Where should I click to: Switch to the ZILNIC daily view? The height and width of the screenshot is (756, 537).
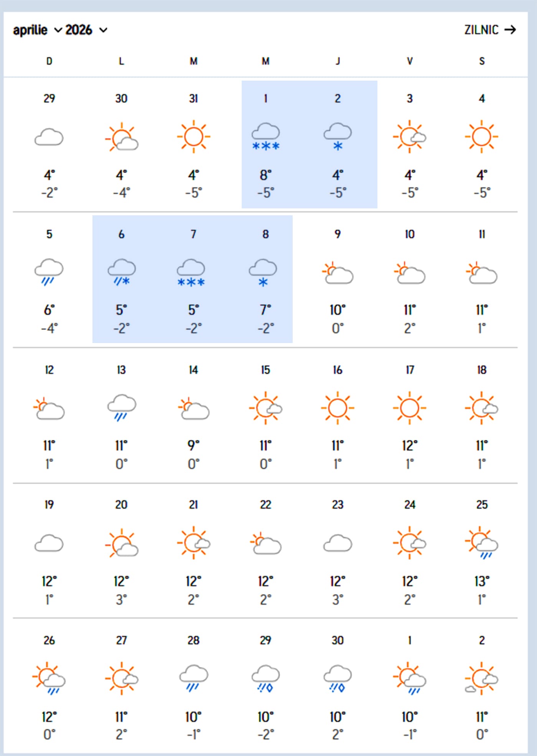(x=481, y=30)
